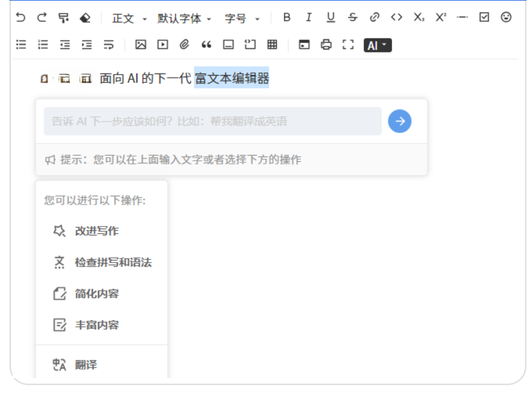Toggle subscript formatting

click(419, 17)
